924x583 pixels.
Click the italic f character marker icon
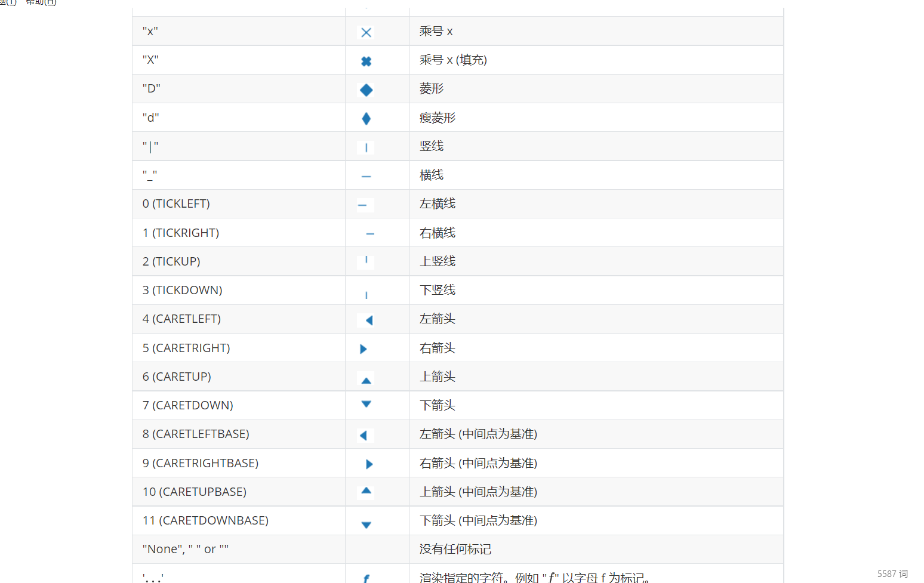click(x=366, y=578)
